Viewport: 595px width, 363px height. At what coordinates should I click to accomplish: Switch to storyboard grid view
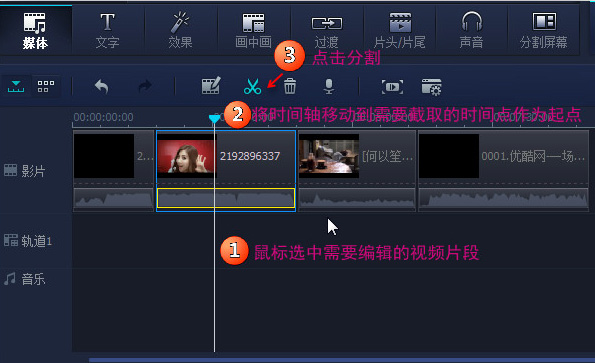click(x=46, y=86)
